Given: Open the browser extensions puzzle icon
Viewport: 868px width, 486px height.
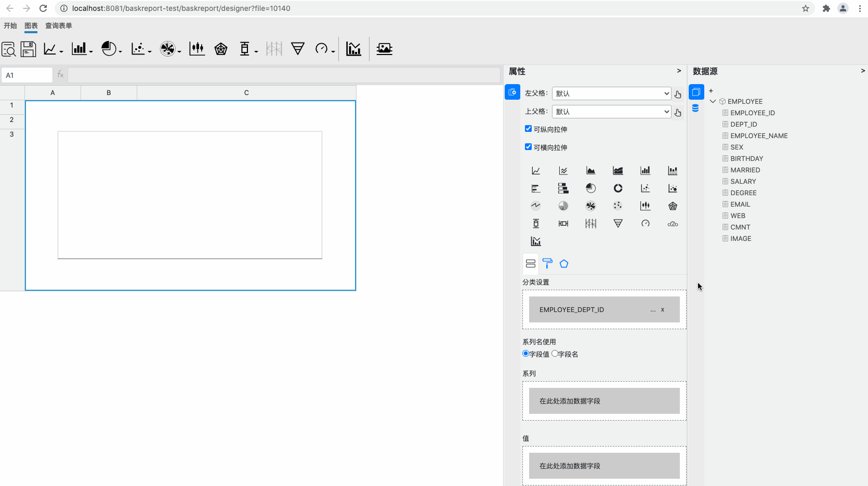Looking at the screenshot, I should (x=826, y=8).
